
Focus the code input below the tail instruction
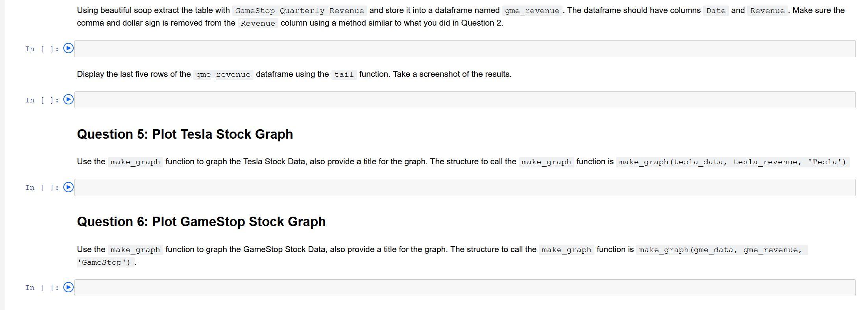click(465, 100)
